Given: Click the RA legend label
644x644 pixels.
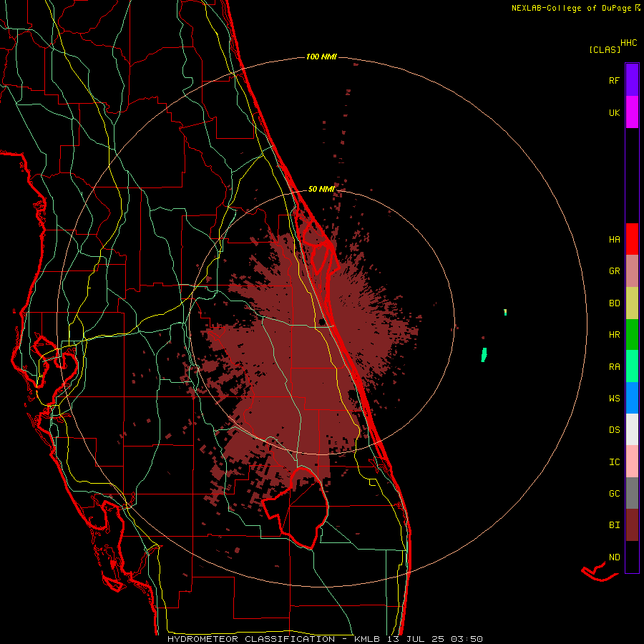Looking at the screenshot, I should (615, 366).
